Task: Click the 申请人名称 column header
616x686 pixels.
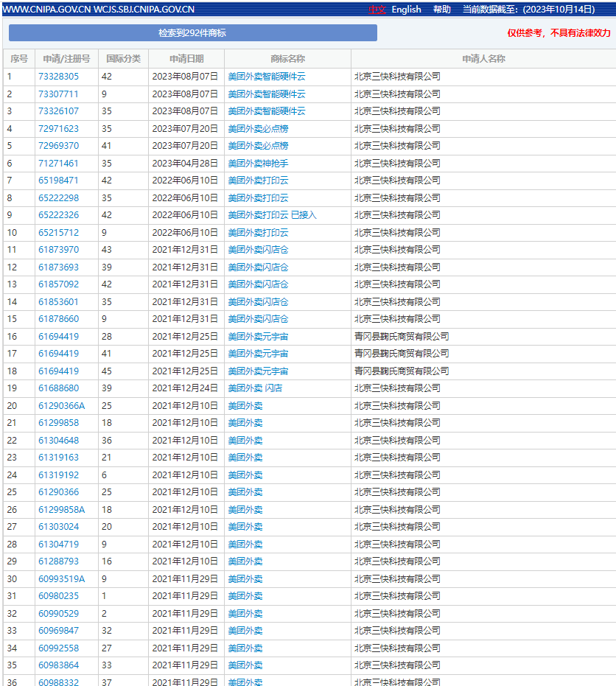Action: [483, 59]
